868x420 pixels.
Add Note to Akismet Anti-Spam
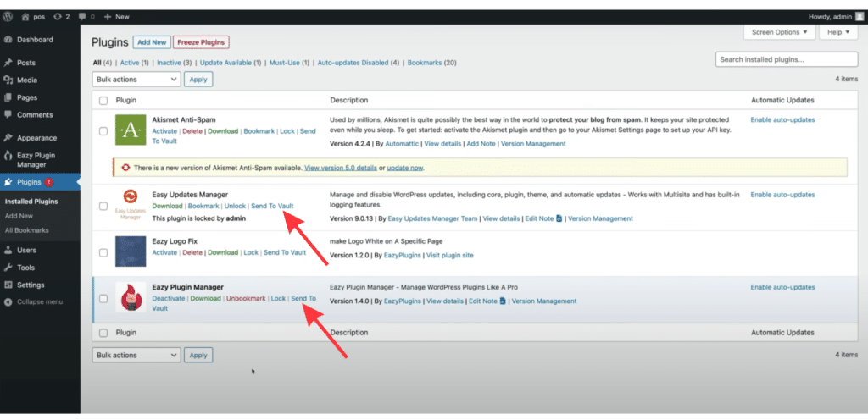tap(481, 144)
